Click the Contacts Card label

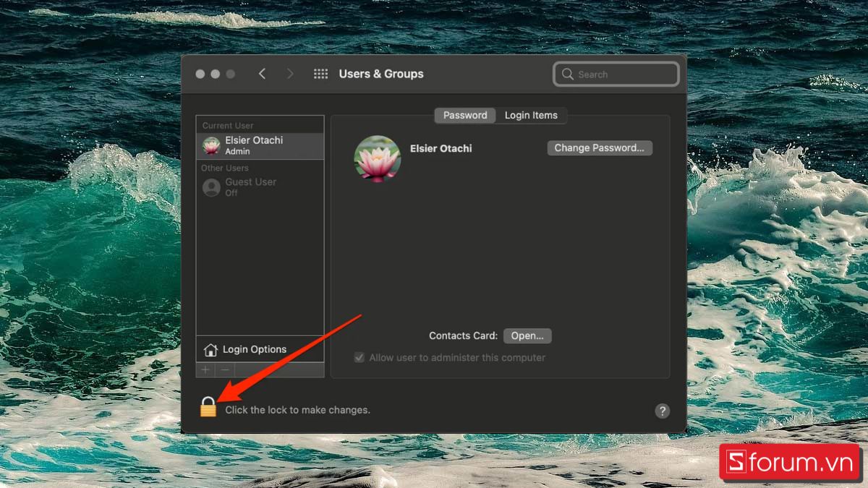[x=463, y=335]
